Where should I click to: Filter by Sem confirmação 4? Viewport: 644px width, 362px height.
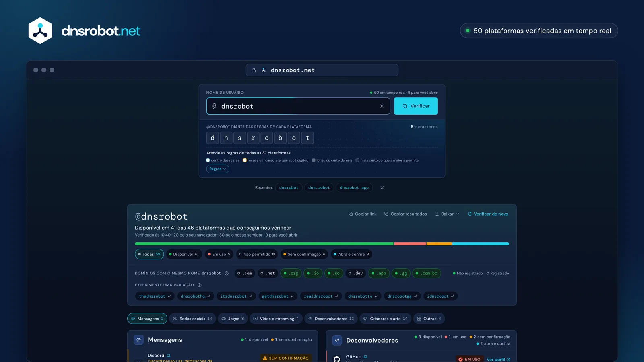[304, 254]
